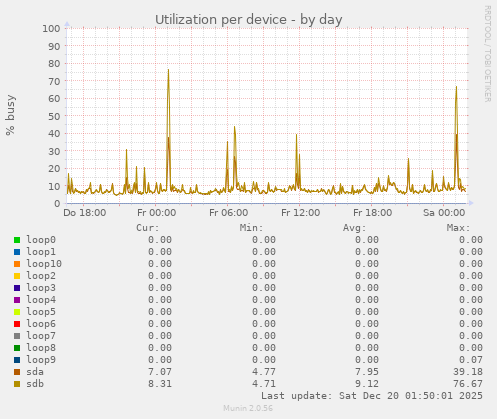Image resolution: width=497 pixels, height=419 pixels.
Task: Click the 'Cur:' column header
Action: pyautogui.click(x=148, y=228)
